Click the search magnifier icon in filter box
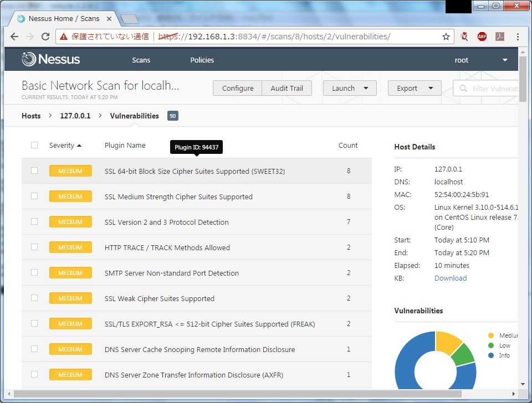This screenshot has width=532, height=403. pos(463,89)
